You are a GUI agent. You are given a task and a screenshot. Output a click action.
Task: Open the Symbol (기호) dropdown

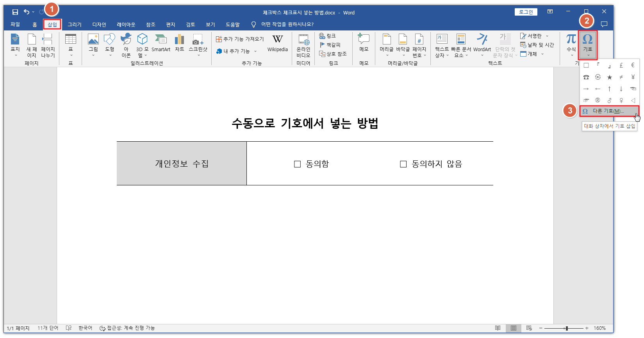coord(587,45)
